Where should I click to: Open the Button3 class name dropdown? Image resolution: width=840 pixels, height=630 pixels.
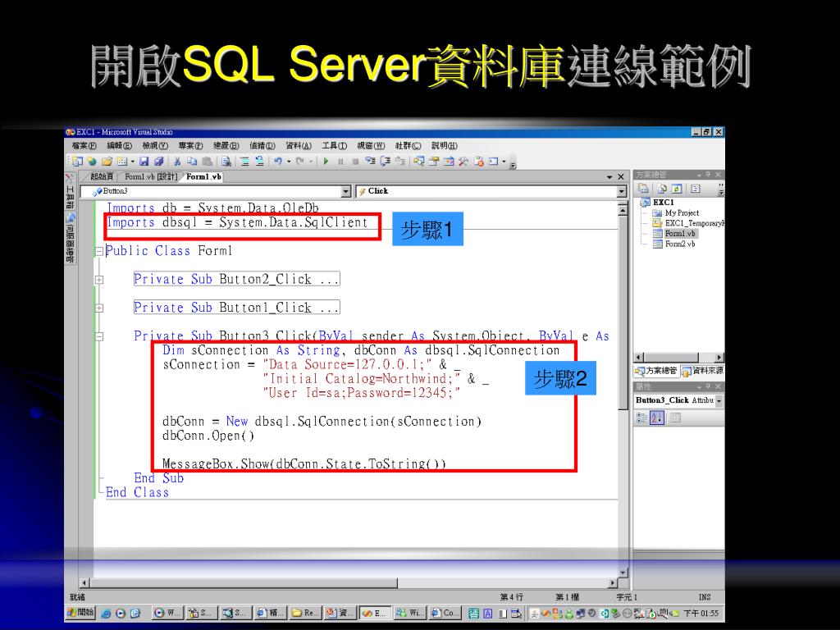(x=346, y=191)
